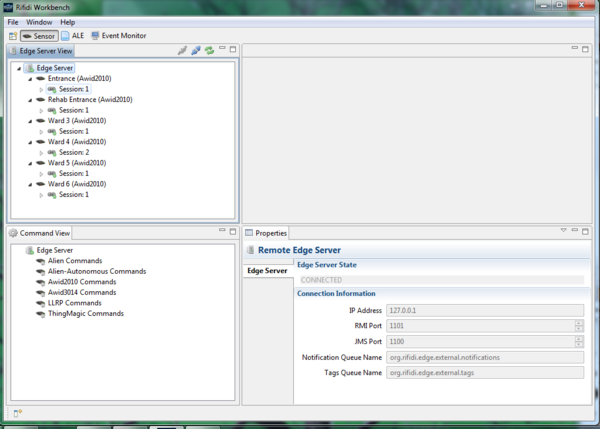Expand Session: 1 under Entrance
The width and height of the screenshot is (600, 429).
[41, 90]
